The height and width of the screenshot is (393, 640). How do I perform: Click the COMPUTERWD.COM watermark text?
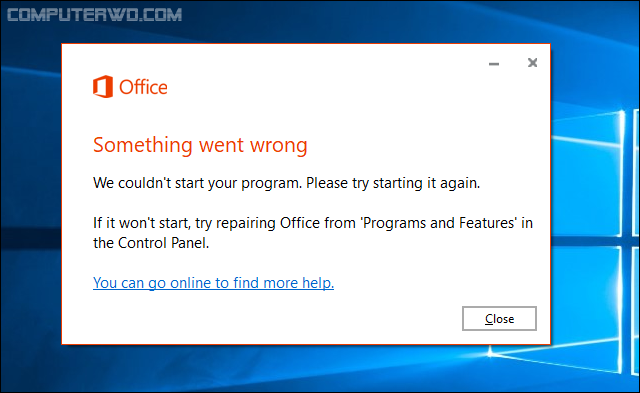(x=94, y=15)
